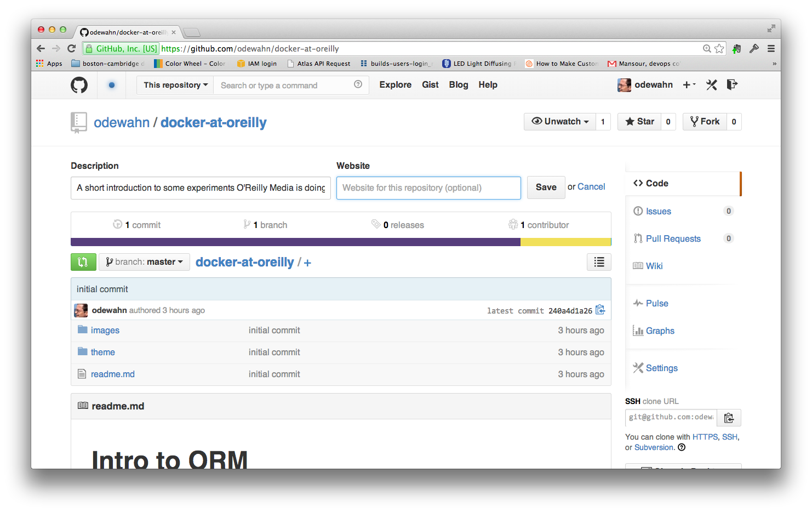This screenshot has width=812, height=512.
Task: Go to Explore in the top navigation
Action: tap(395, 85)
